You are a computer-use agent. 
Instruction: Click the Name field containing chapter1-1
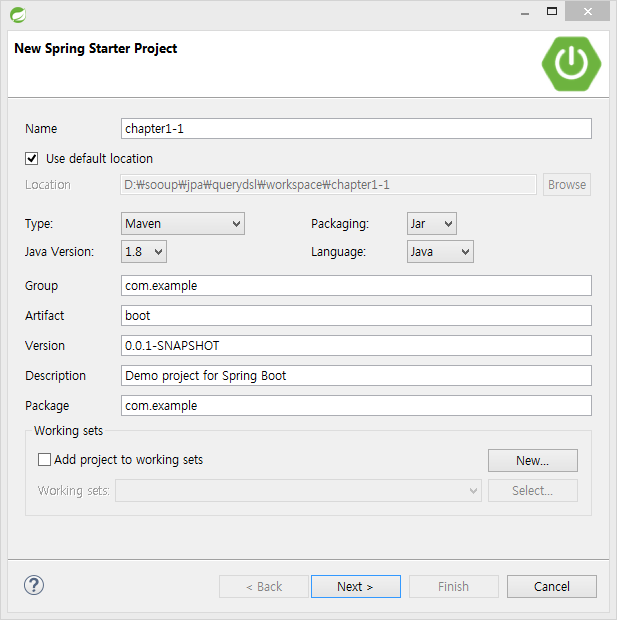pyautogui.click(x=356, y=129)
